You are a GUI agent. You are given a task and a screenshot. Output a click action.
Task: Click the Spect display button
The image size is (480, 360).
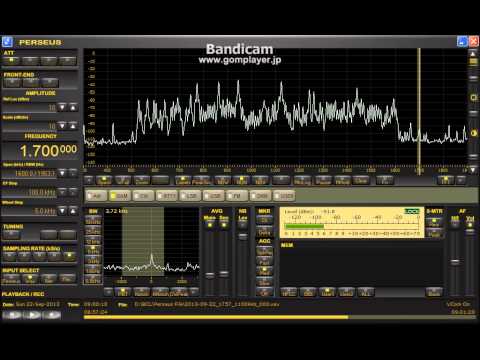tap(104, 180)
